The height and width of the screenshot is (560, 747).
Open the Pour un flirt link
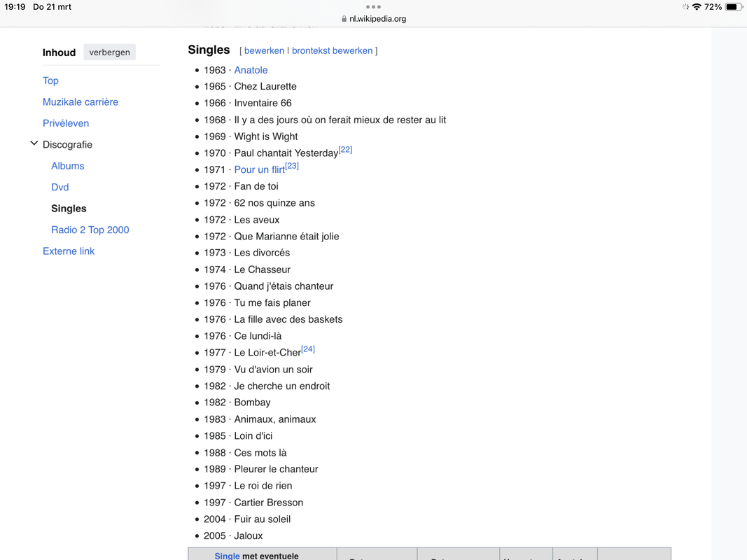pyautogui.click(x=260, y=170)
